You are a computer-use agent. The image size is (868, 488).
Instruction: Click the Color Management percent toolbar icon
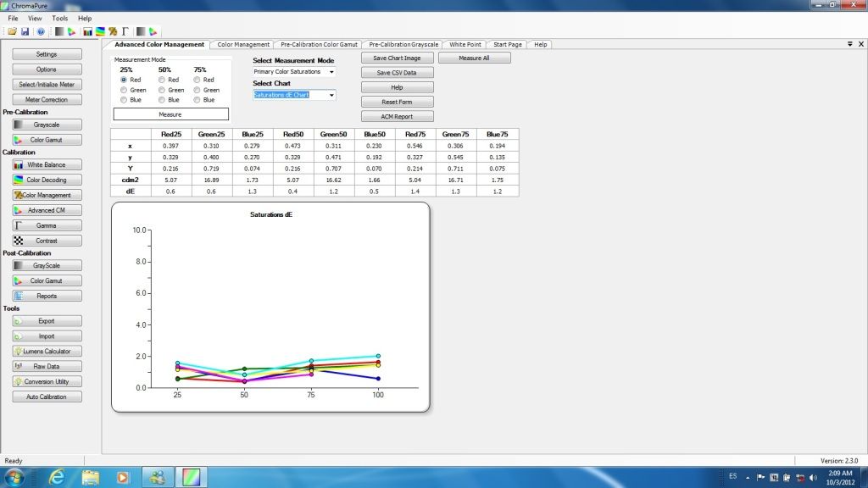[x=113, y=31]
